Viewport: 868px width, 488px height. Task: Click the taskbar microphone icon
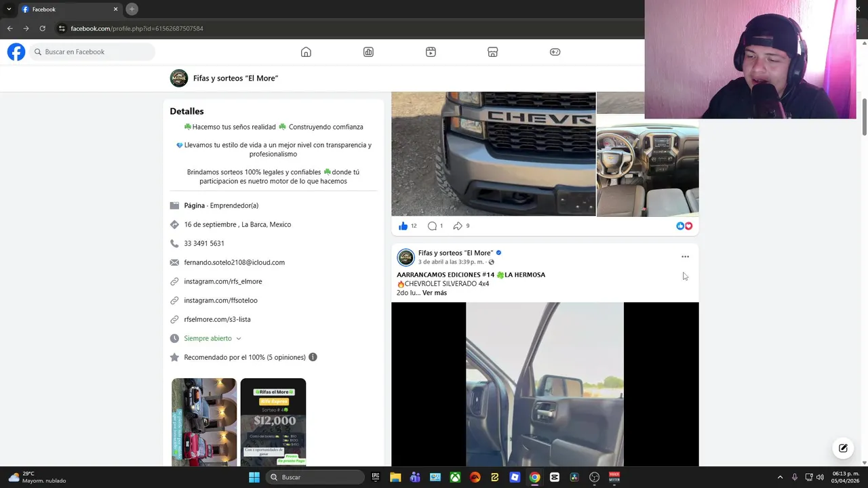[x=795, y=477]
